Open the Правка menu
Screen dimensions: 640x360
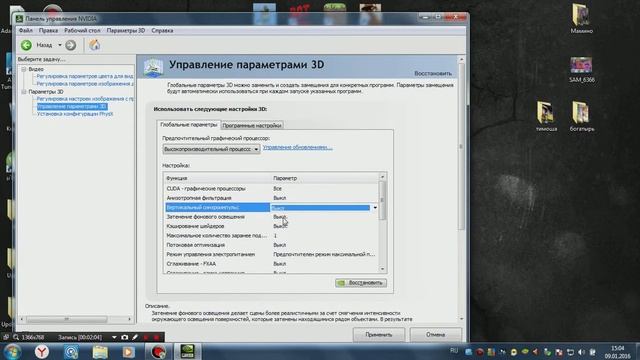[48, 31]
